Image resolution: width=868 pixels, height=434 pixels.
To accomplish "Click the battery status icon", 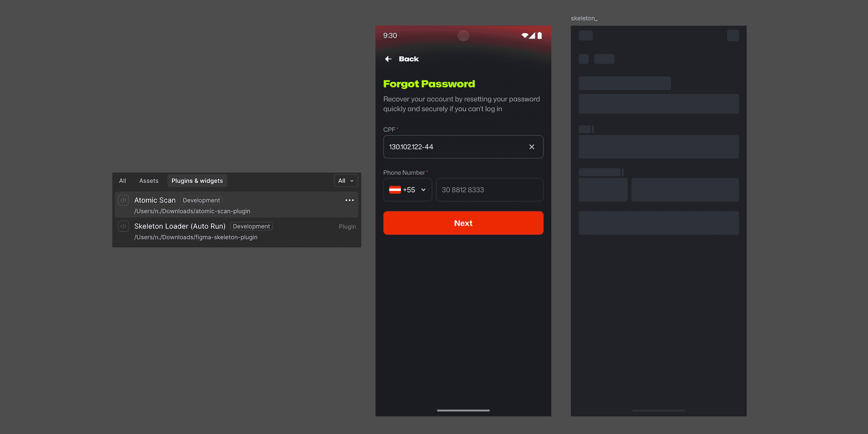I will pos(539,36).
